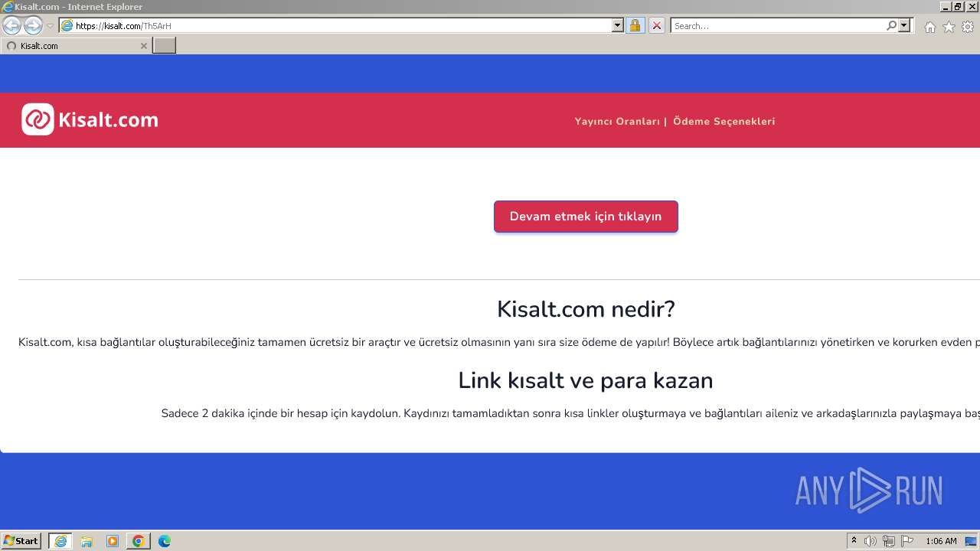980x551 pixels.
Task: Open the Action Center flag icon
Action: pyautogui.click(x=907, y=541)
